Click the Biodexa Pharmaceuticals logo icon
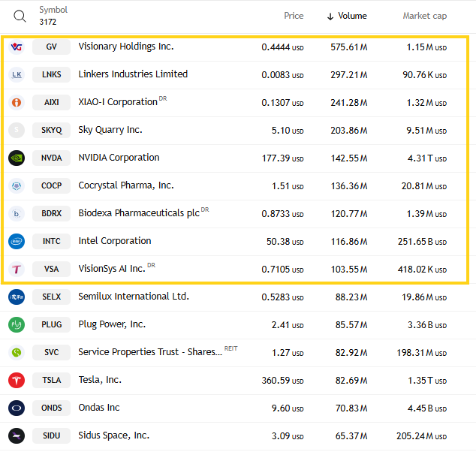Viewport: 476px width, 455px height. tap(17, 214)
